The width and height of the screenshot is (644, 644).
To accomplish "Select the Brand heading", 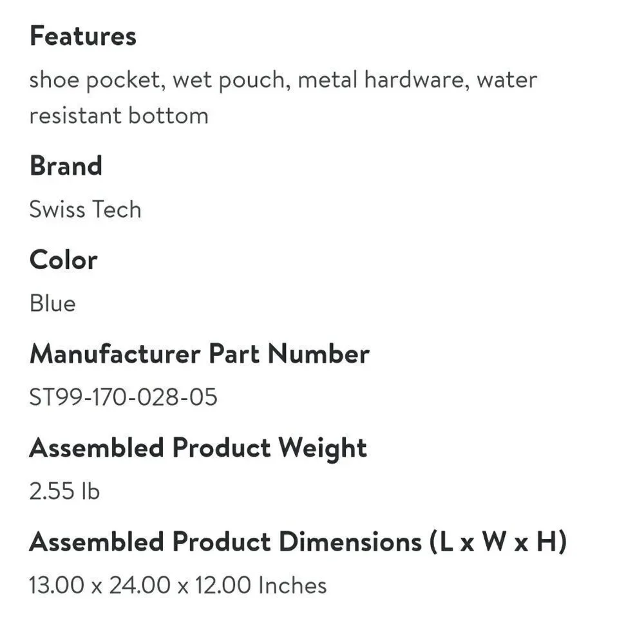I will (66, 166).
